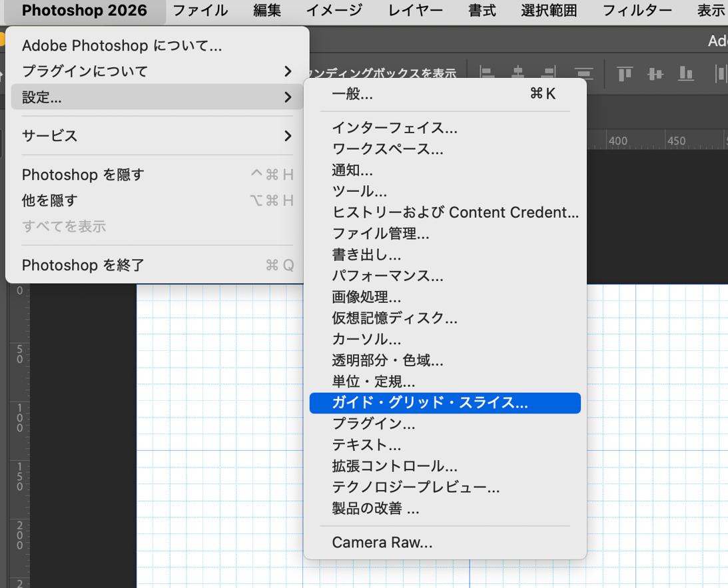Image resolution: width=728 pixels, height=588 pixels.
Task: Click the 450 mark on horizontal ruler
Action: pyautogui.click(x=677, y=141)
